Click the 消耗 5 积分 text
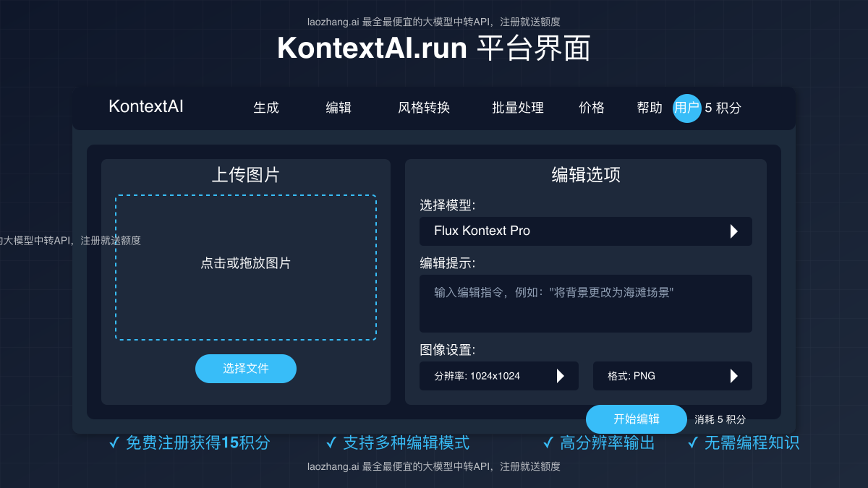 click(720, 419)
